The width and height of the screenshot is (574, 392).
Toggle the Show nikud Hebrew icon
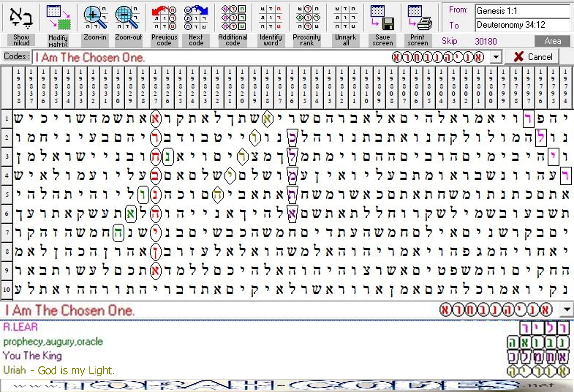[21, 18]
